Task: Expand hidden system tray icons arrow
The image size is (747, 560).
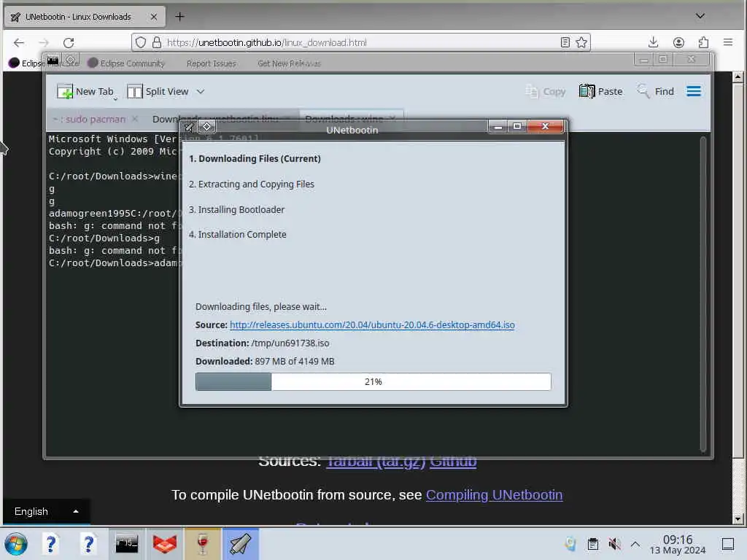Action: click(x=635, y=544)
